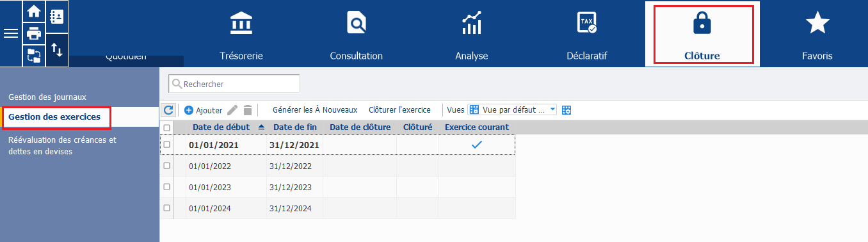Open the hamburger menu icon

(11, 33)
